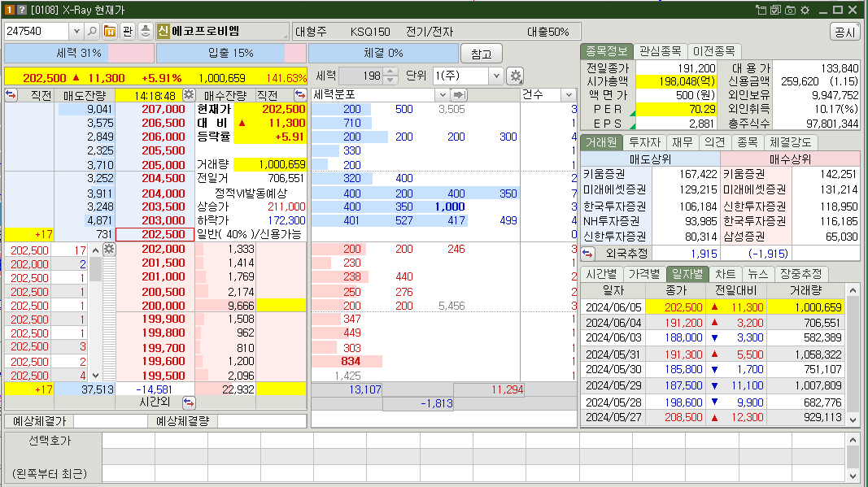Switch to the 가격별 tab
The image size is (868, 487).
pos(644,274)
